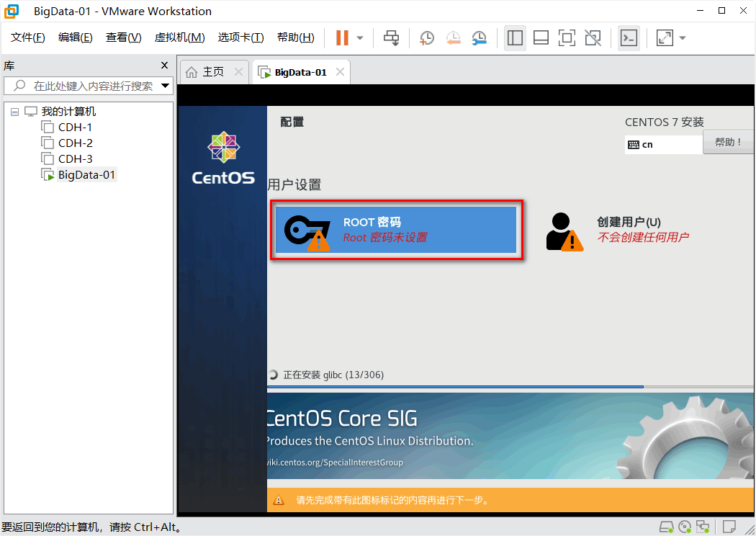Viewport: 756px width, 536px height.
Task: Open the stretch mode dropdown arrow
Action: (x=681, y=37)
